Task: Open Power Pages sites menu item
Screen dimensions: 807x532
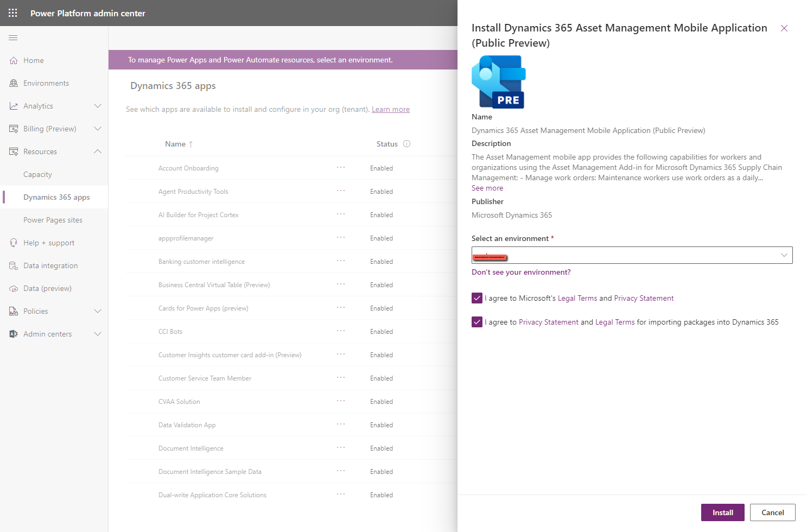Action: pos(53,220)
